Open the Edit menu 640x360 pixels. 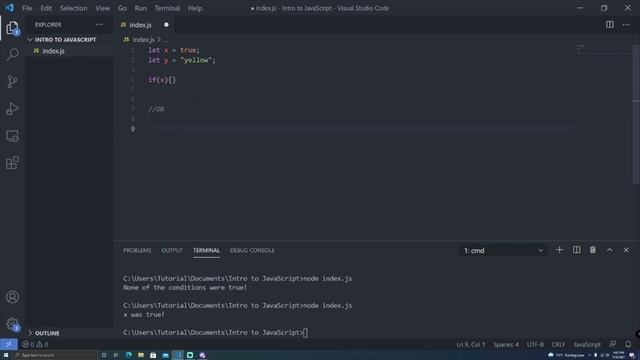pos(46,8)
